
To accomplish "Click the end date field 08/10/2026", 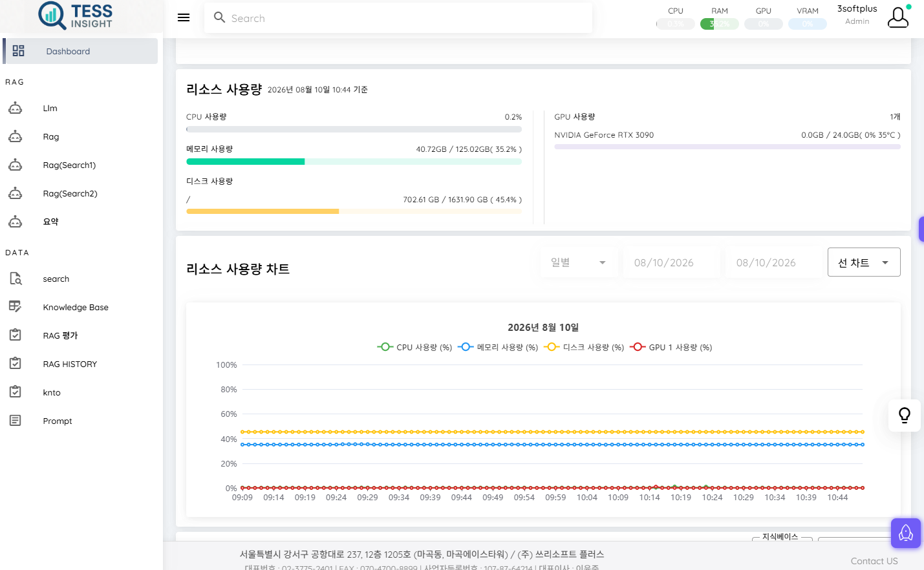I will click(774, 262).
